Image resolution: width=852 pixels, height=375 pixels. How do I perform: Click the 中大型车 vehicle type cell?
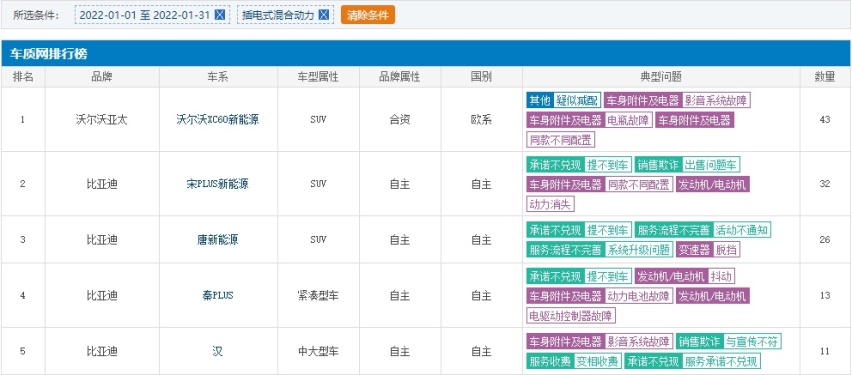318,352
